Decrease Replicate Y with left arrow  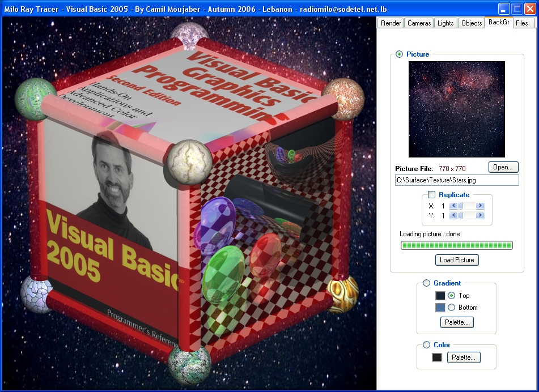tap(453, 215)
